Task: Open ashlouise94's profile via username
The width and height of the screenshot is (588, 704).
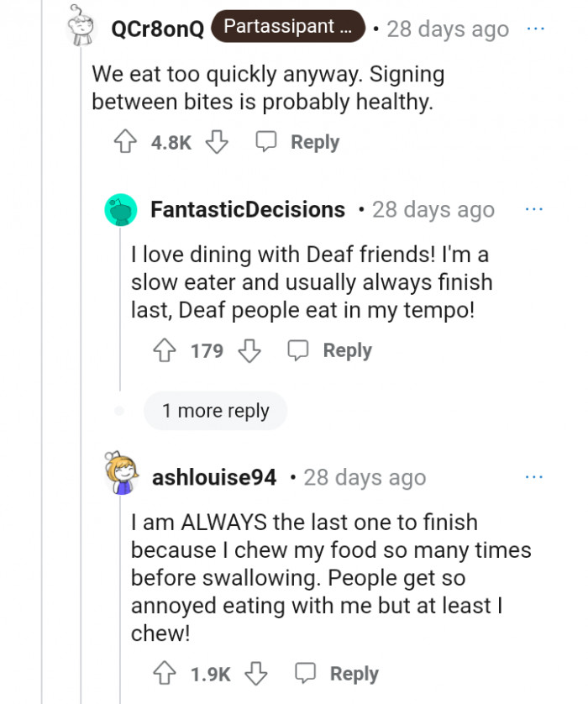Action: pos(213,476)
